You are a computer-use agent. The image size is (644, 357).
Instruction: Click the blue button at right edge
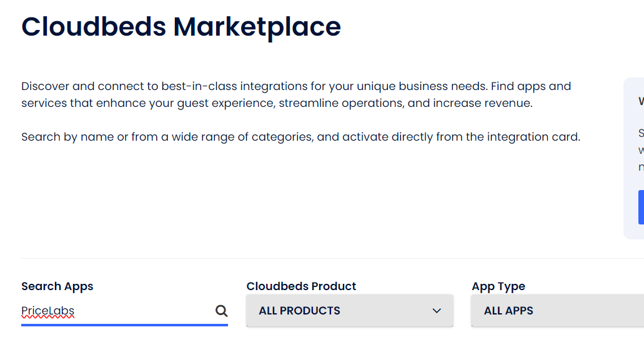(x=641, y=208)
